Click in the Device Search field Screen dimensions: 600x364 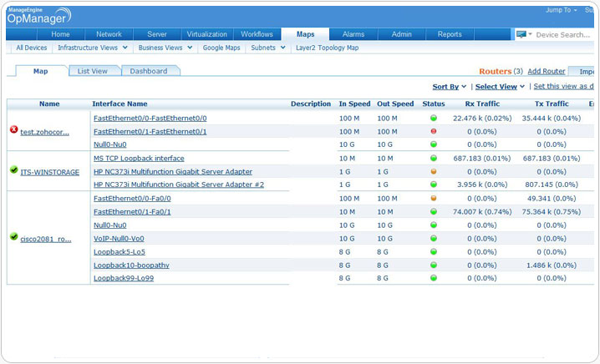pos(563,35)
